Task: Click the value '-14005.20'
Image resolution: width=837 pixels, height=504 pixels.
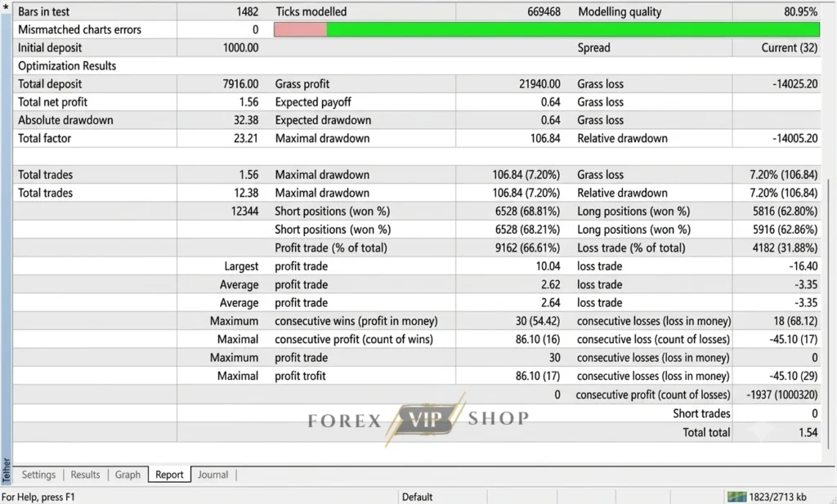Action: coord(794,139)
